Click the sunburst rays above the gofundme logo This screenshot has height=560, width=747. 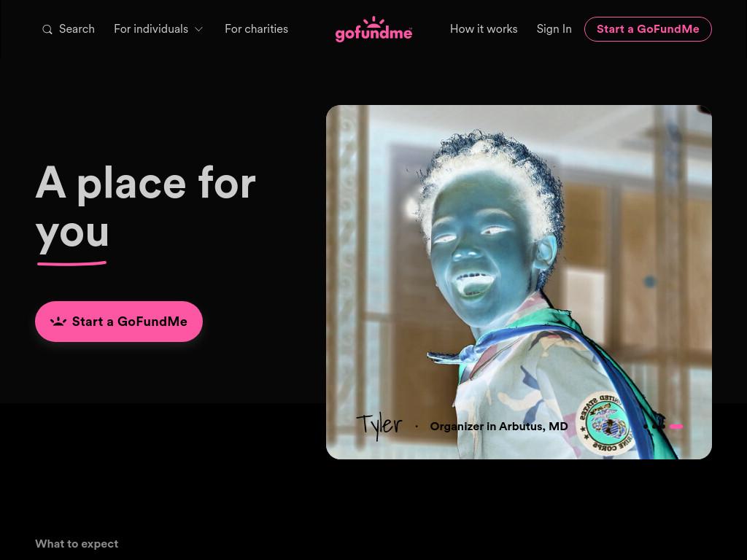coord(373,21)
